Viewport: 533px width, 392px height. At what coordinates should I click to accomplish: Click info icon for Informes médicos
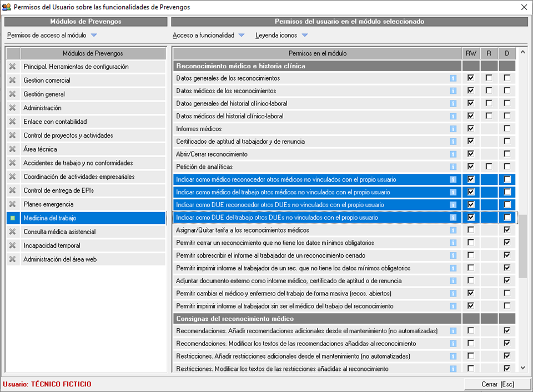tap(453, 129)
